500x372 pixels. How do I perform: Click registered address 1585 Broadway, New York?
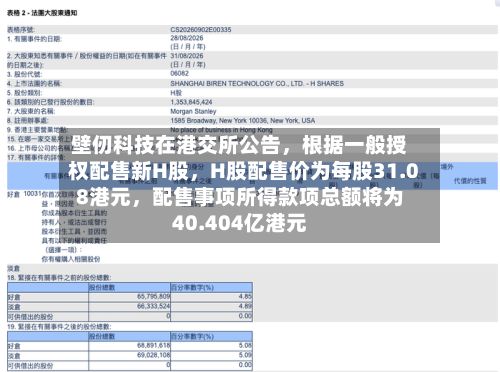243,120
